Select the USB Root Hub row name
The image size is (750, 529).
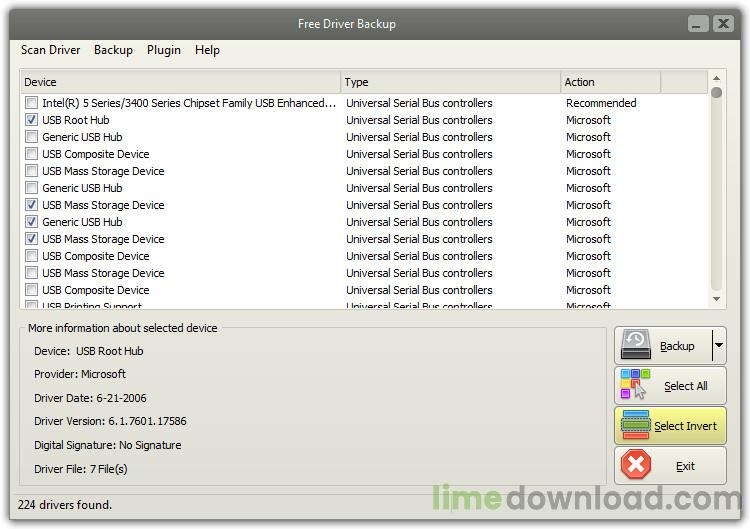click(x=76, y=120)
